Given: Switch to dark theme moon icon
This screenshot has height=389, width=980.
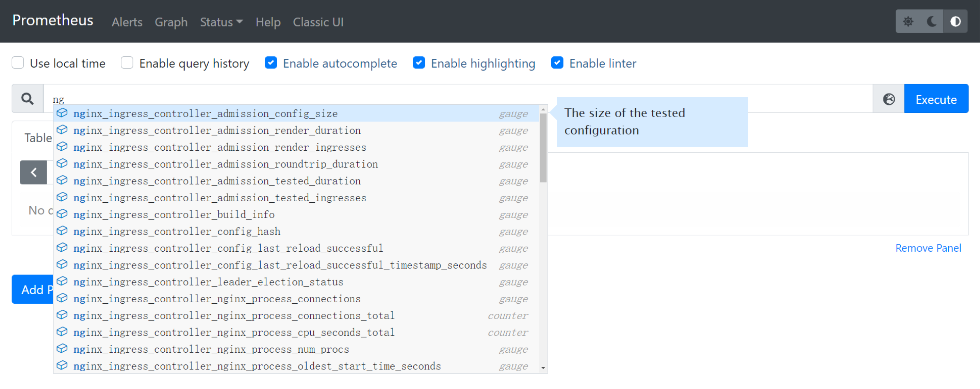Looking at the screenshot, I should pyautogui.click(x=931, y=22).
